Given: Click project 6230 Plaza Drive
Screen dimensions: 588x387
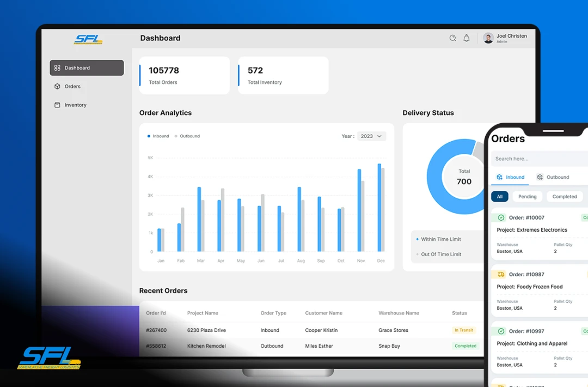Looking at the screenshot, I should point(207,330).
